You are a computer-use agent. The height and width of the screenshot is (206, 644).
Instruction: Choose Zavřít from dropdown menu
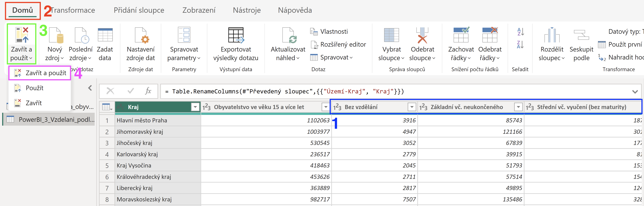point(40,103)
